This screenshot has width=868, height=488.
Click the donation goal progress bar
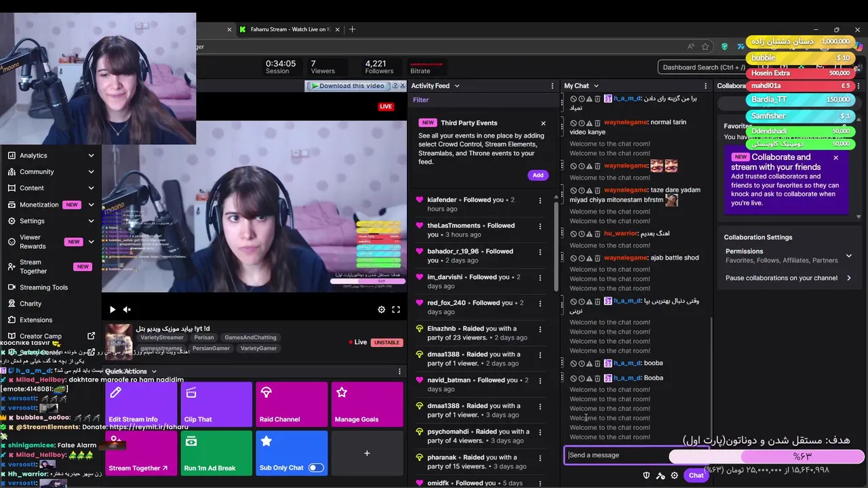(x=766, y=456)
